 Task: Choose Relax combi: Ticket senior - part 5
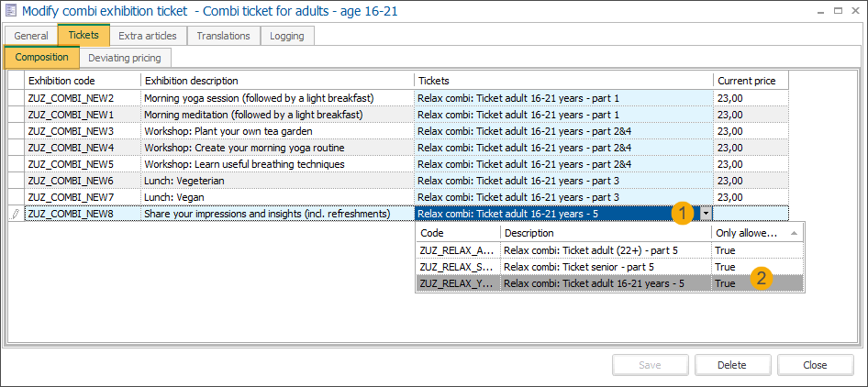pos(606,267)
